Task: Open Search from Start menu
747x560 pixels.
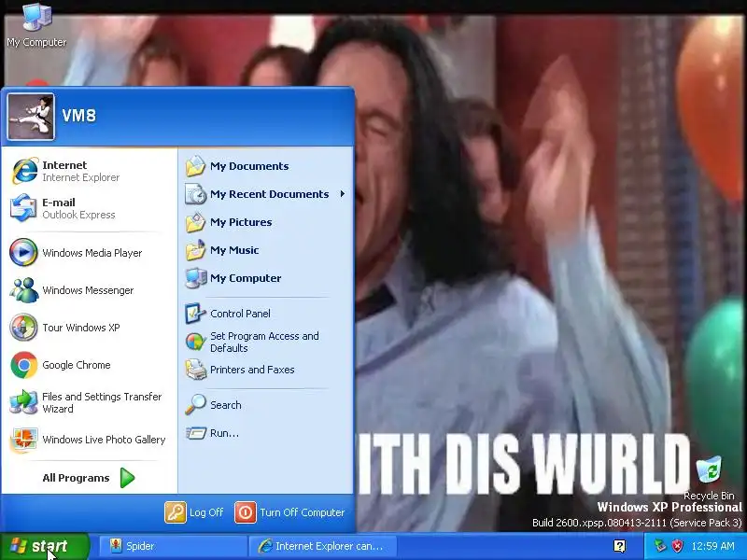Action: coord(266,405)
